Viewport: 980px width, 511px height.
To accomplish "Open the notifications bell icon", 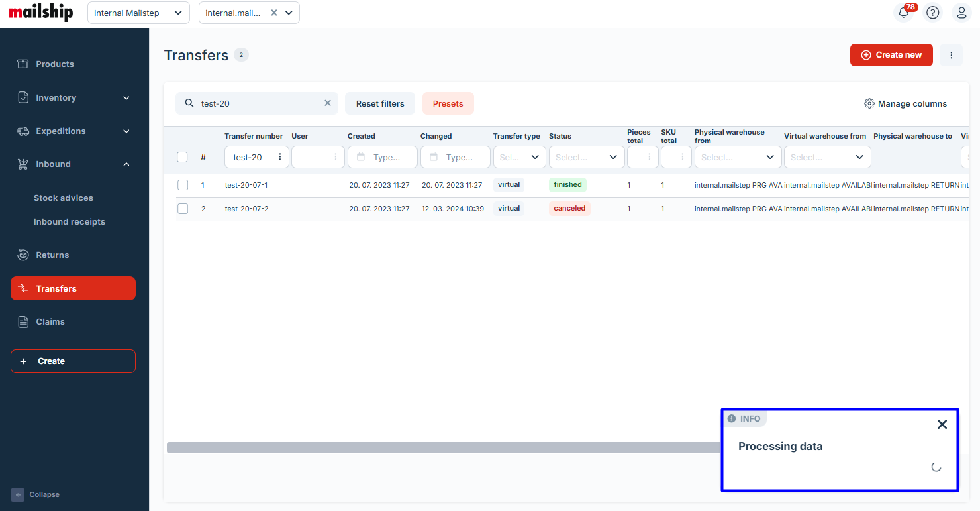I will (x=904, y=13).
